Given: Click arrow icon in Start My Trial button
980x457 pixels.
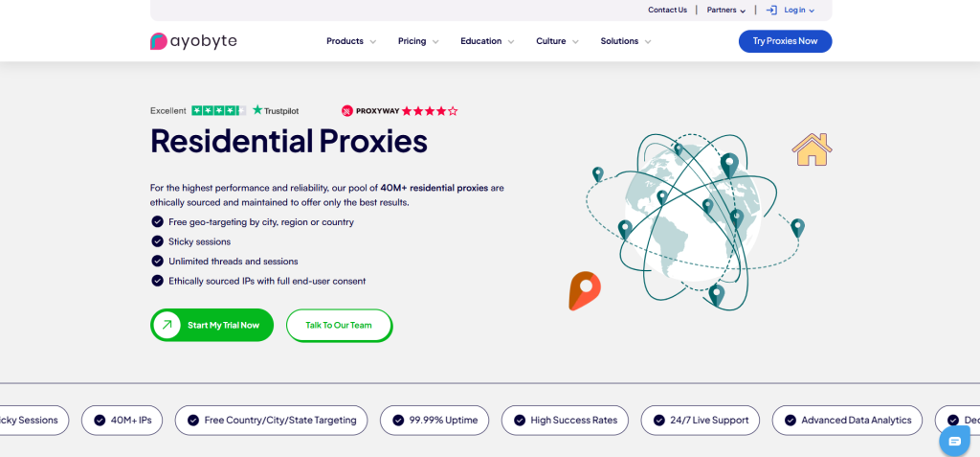Looking at the screenshot, I should (167, 325).
